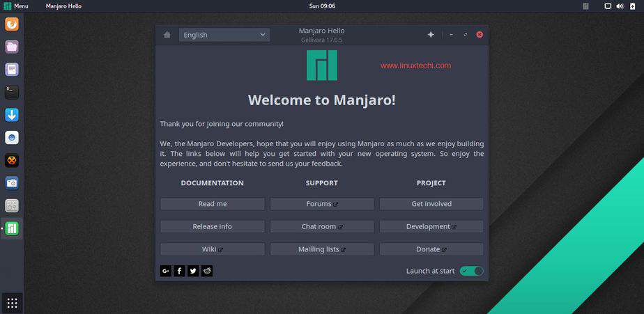Open the Forums button
Viewport: 644px width, 314px height.
pyautogui.click(x=322, y=204)
